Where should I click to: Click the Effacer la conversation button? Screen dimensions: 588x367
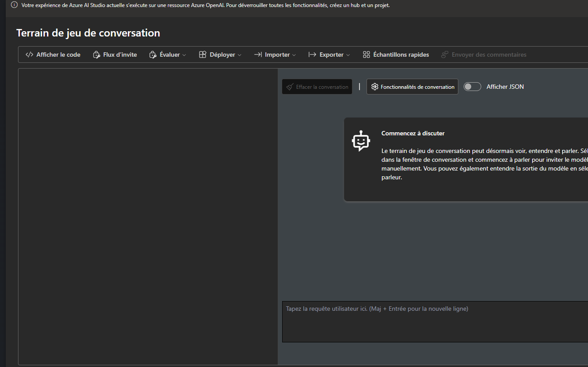[317, 87]
